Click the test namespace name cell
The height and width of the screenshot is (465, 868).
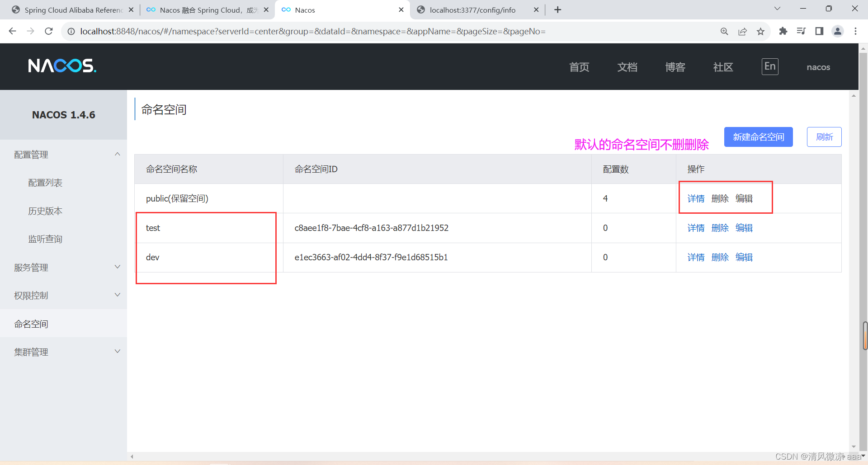pos(209,228)
